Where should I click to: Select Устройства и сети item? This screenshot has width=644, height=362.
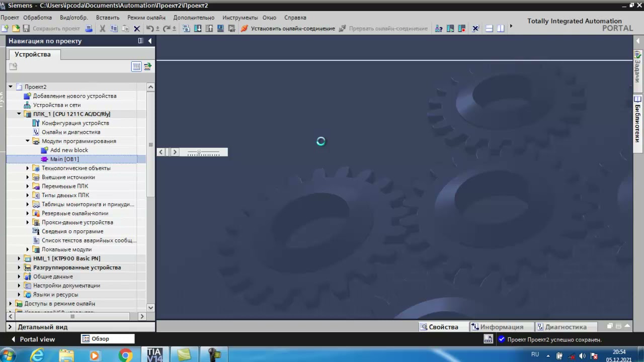tap(57, 105)
